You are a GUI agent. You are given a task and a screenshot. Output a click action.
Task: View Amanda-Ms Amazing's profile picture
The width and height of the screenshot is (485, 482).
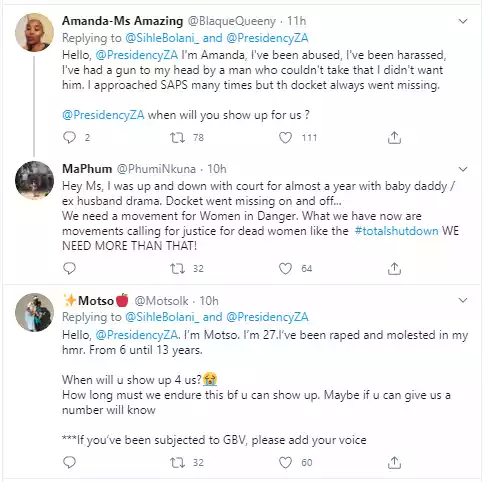click(x=34, y=32)
